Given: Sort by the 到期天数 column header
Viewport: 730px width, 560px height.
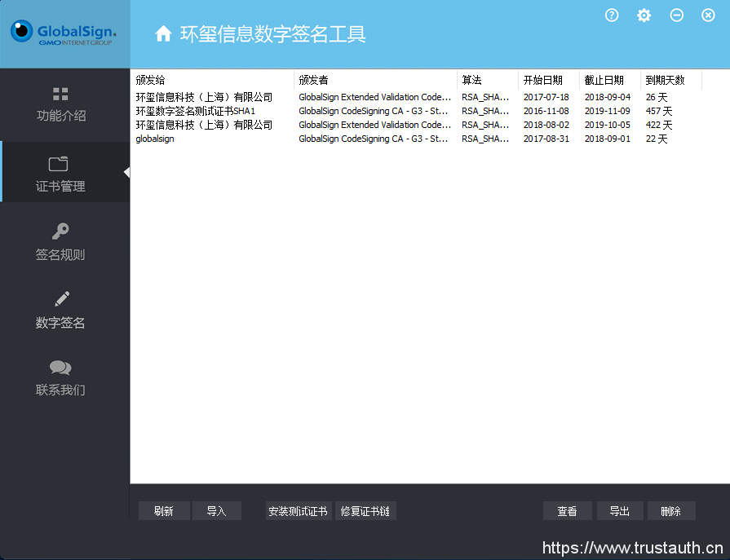Looking at the screenshot, I should click(x=671, y=80).
